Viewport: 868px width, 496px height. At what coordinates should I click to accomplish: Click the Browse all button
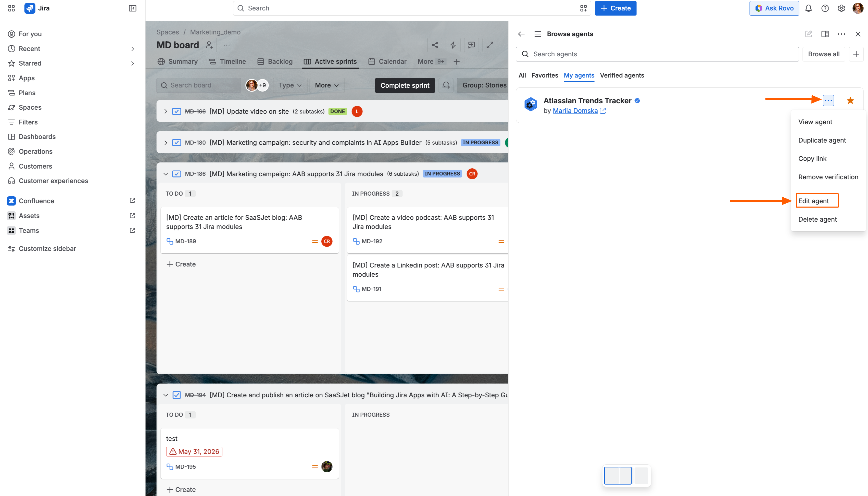point(824,54)
